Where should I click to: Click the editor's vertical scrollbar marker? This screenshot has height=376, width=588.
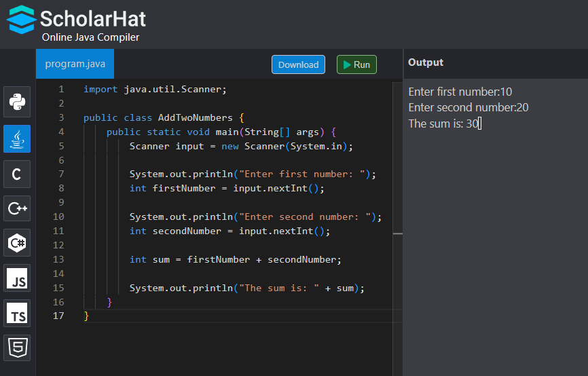pyautogui.click(x=398, y=233)
